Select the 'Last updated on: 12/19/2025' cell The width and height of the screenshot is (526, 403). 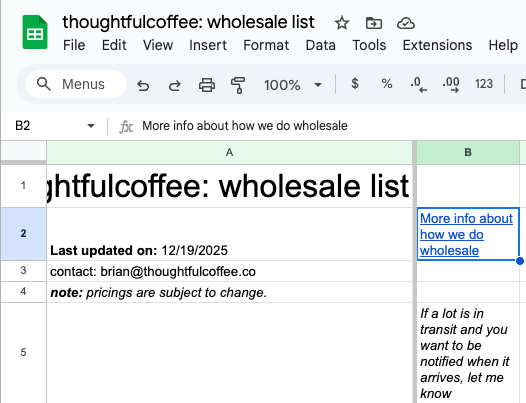pos(229,234)
